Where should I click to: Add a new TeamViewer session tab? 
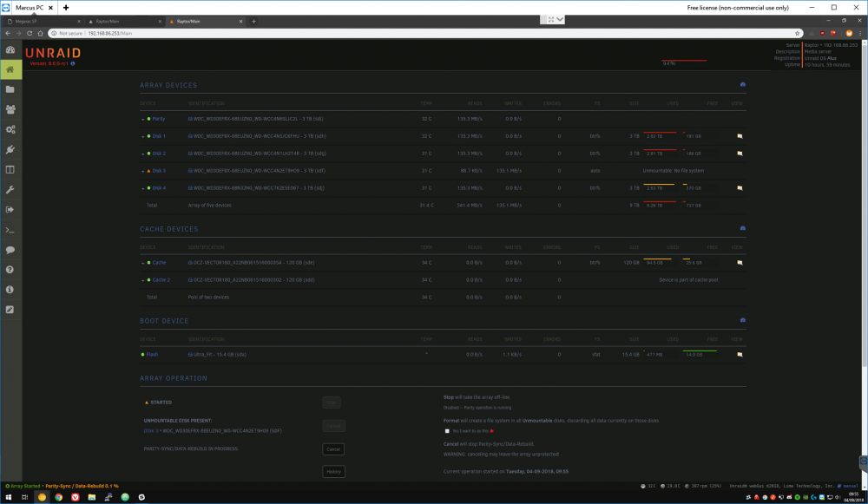(66, 8)
